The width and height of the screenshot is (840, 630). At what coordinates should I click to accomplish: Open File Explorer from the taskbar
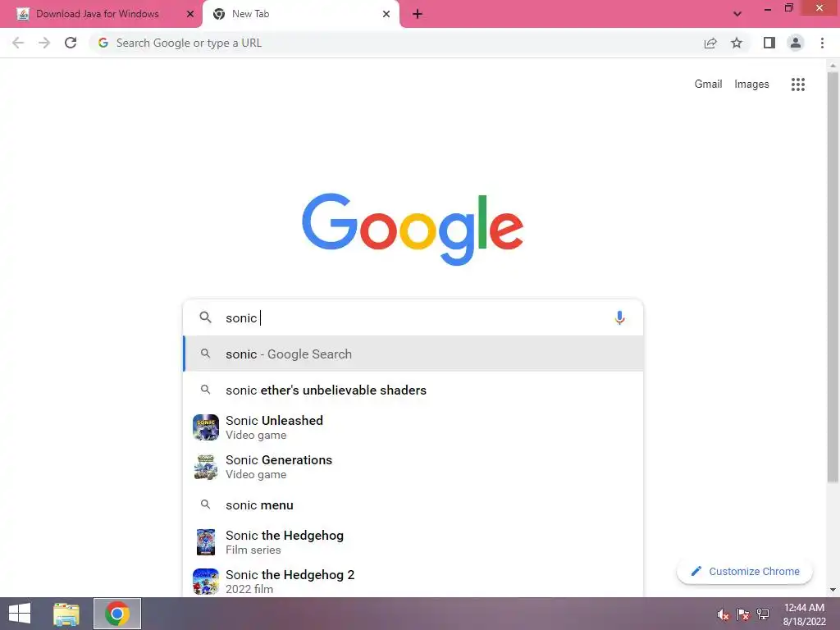click(66, 614)
